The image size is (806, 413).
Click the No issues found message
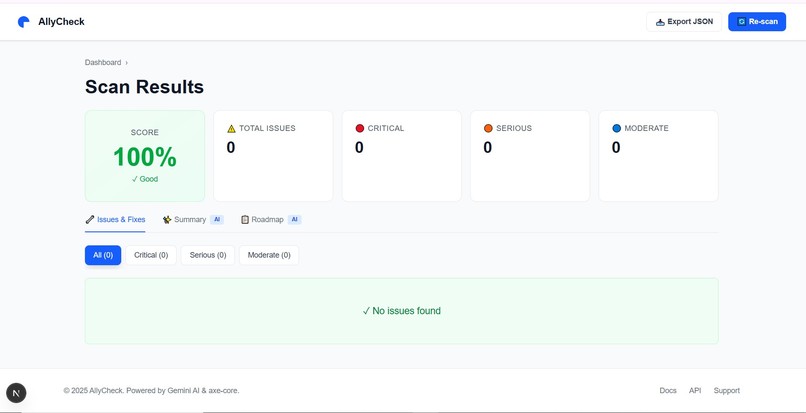coord(401,311)
